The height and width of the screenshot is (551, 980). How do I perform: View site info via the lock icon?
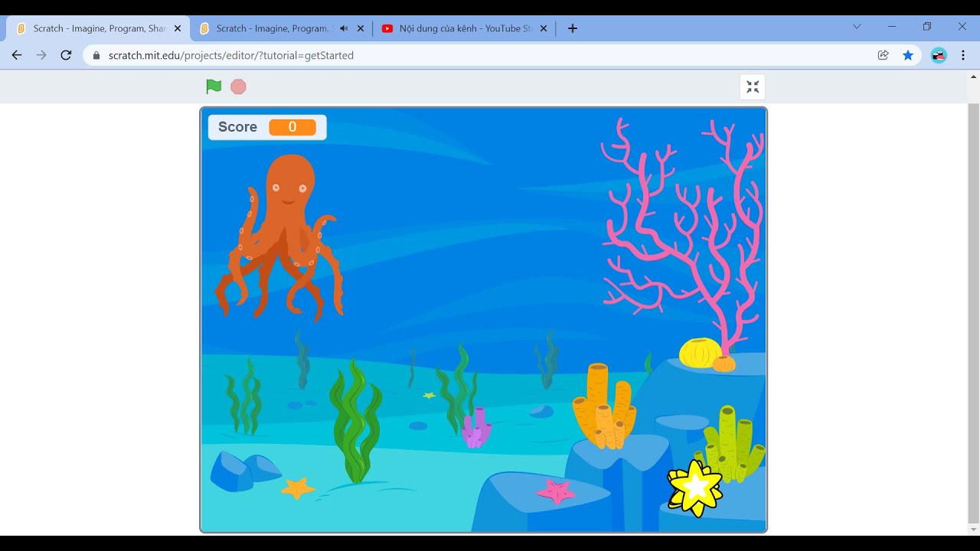(x=96, y=55)
